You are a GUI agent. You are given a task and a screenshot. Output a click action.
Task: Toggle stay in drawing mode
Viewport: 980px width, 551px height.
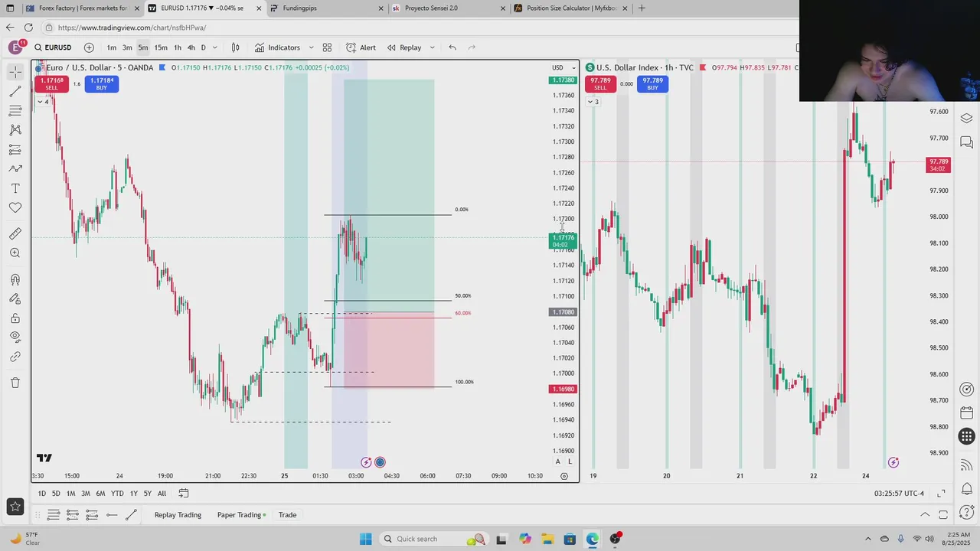tap(15, 299)
